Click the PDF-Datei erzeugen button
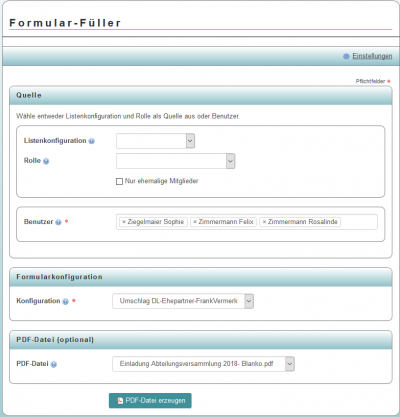 pyautogui.click(x=150, y=401)
